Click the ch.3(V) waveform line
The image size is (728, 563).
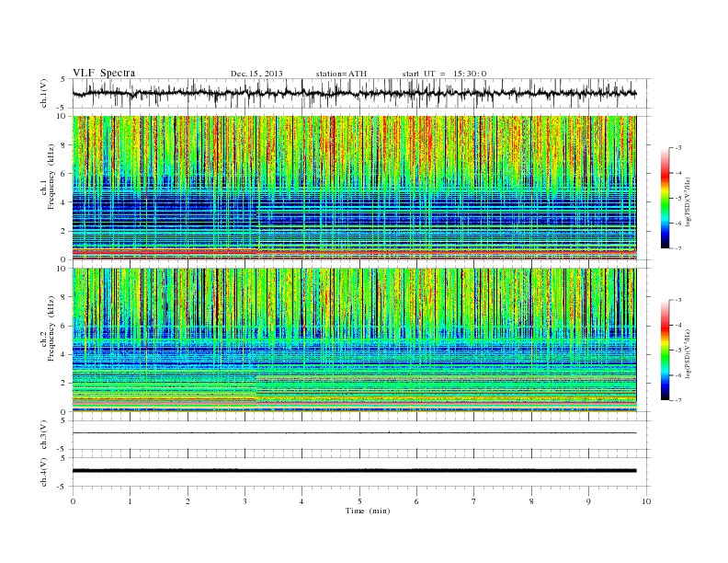[354, 433]
